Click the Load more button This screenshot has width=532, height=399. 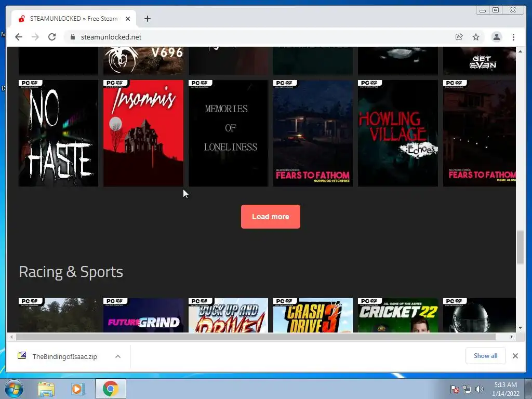[x=270, y=217]
